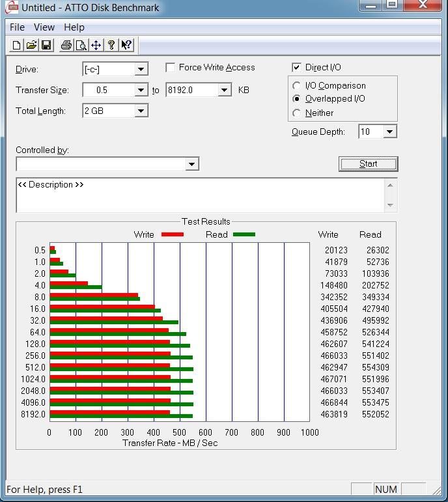Expand the Total Length dropdown
Image resolution: width=448 pixels, height=502 pixels.
coord(141,111)
